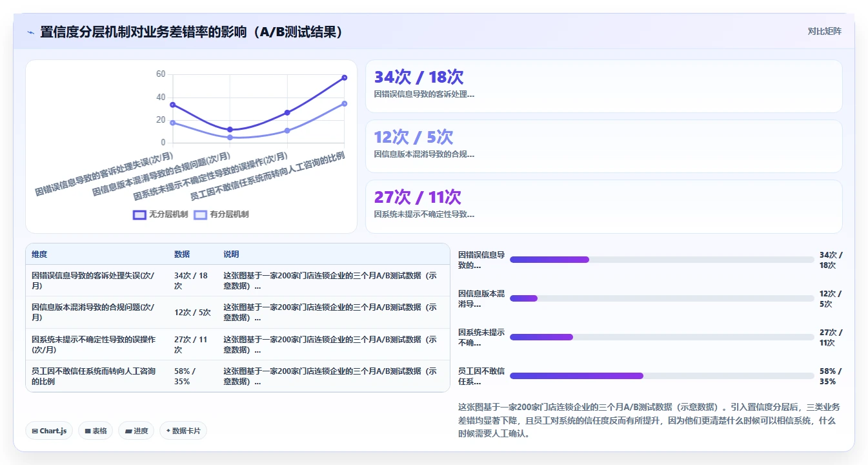This screenshot has height=465, width=868.
Task: Click the chart y-axis label 60
Action: tap(161, 74)
